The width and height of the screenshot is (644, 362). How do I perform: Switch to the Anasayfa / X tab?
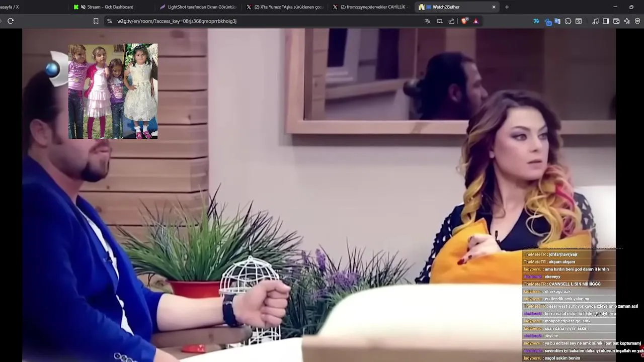click(x=10, y=7)
